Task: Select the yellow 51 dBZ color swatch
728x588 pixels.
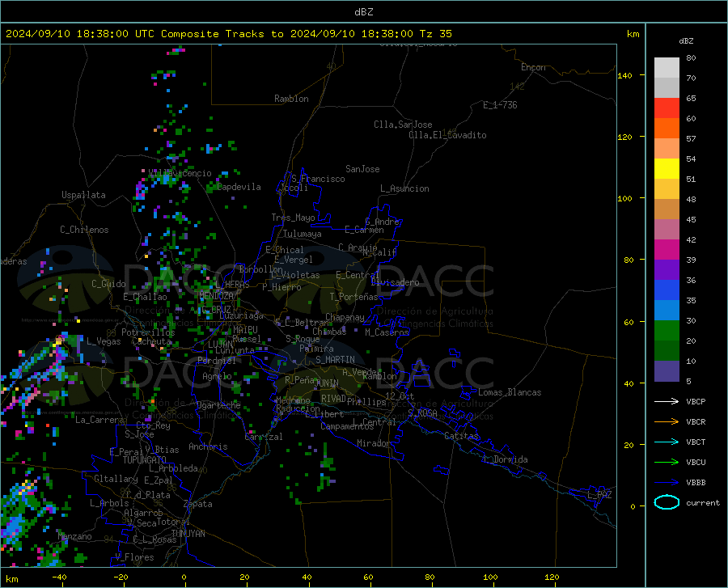Action: click(x=667, y=169)
